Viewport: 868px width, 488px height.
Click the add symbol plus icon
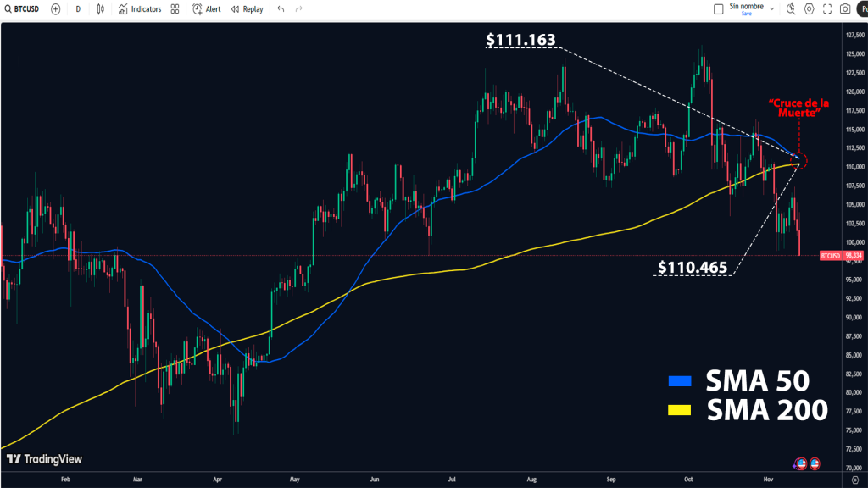(x=55, y=9)
